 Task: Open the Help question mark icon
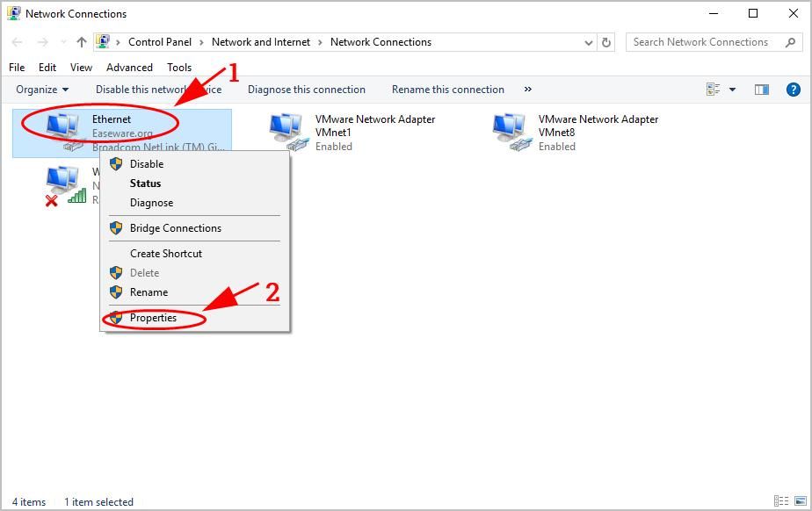tap(793, 90)
